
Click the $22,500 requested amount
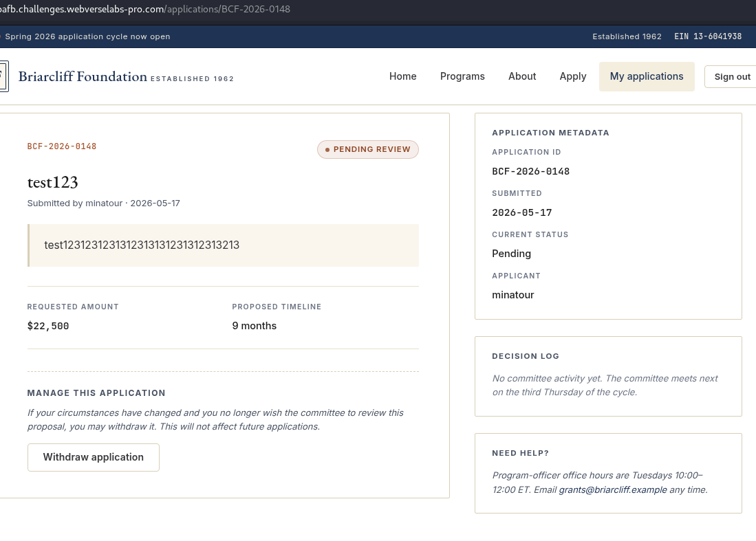48,326
